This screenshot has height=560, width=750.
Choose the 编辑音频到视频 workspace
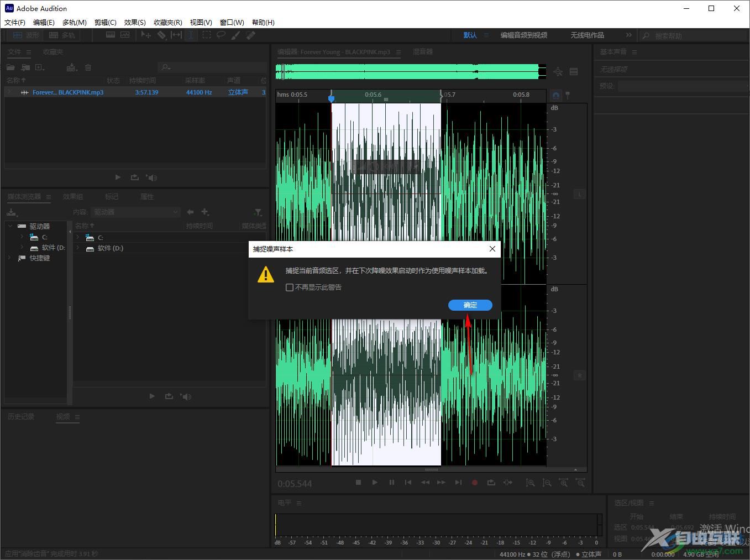(x=523, y=35)
